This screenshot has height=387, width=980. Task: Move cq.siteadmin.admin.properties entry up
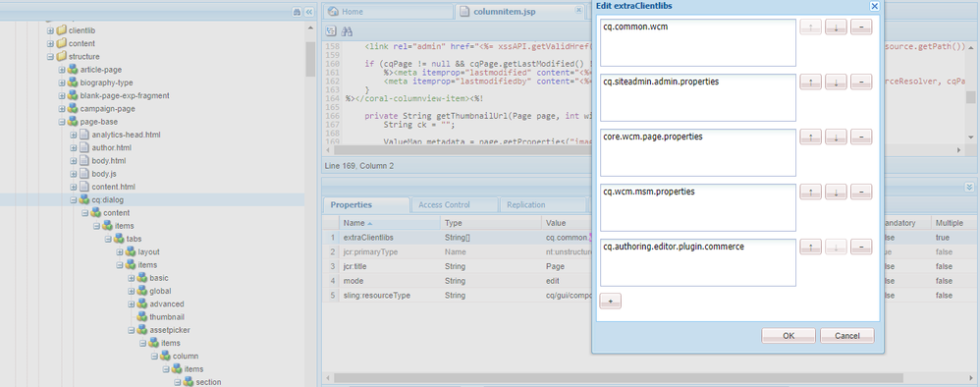point(811,82)
